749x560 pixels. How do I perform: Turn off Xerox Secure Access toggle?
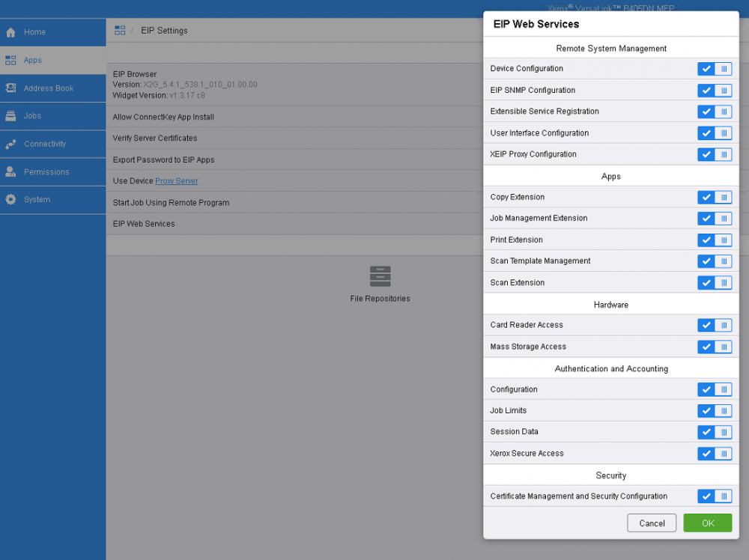714,454
